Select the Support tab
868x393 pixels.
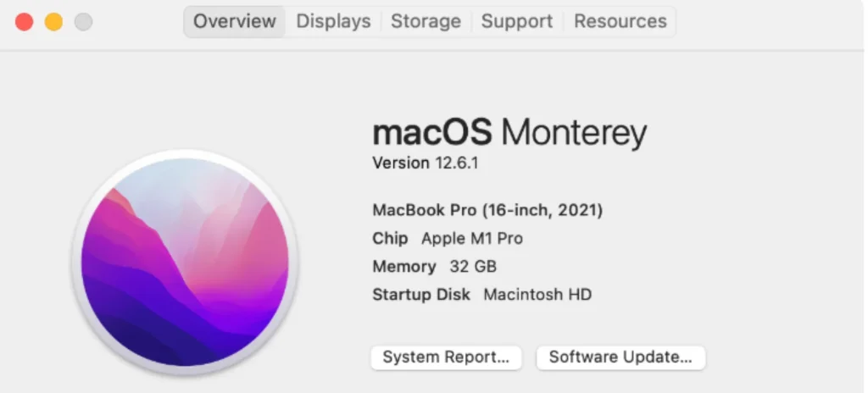(x=516, y=22)
